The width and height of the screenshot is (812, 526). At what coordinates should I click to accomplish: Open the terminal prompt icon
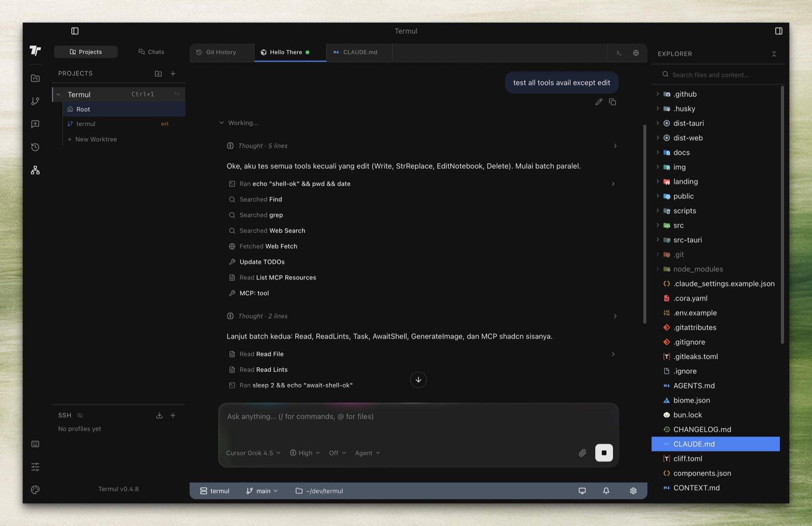click(x=619, y=53)
